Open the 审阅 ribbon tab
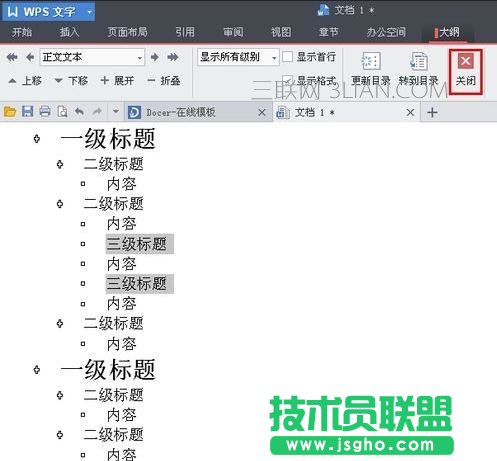This screenshot has height=461, width=497. point(233,32)
